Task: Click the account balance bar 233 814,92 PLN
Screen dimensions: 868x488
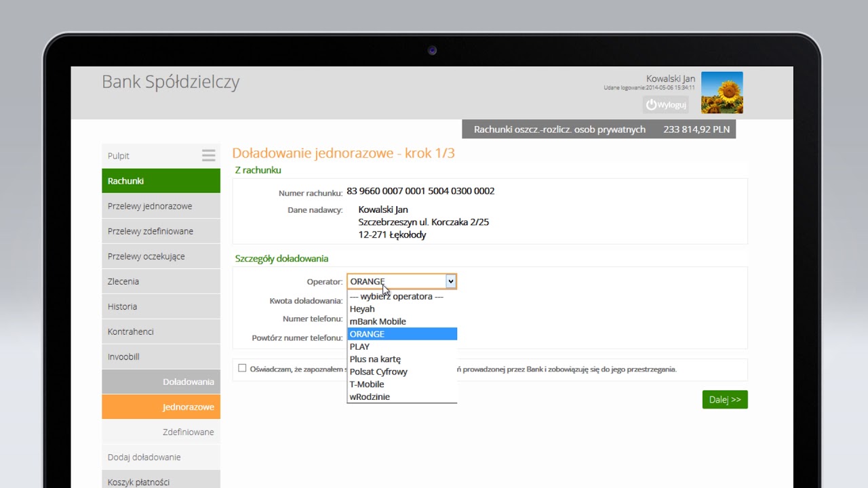Action: 599,129
